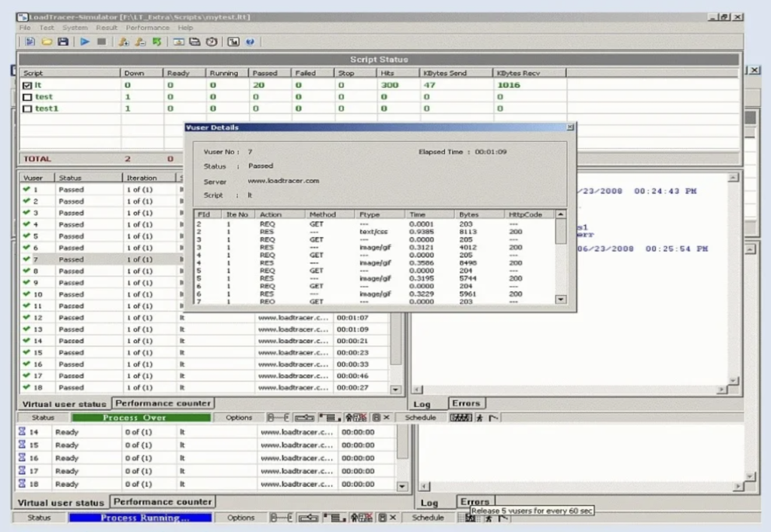Image resolution: width=771 pixels, height=532 pixels.
Task: Click the Remove Vuser toolbar icon
Action: click(x=141, y=41)
